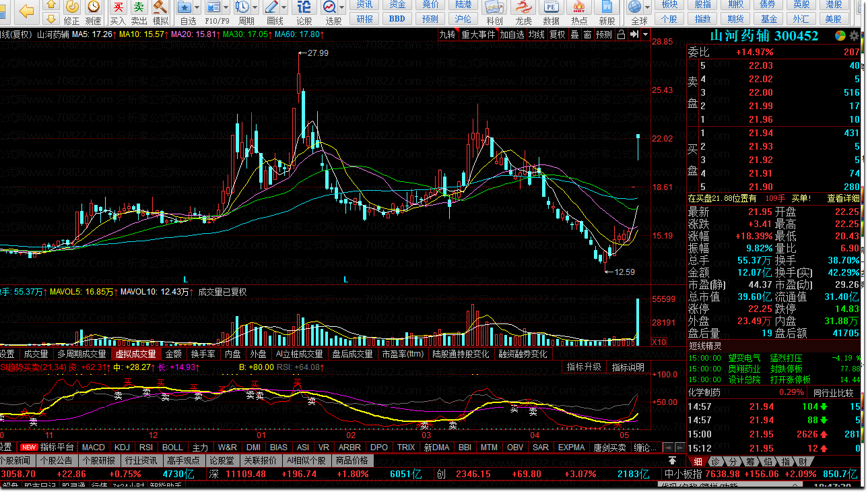
Task: Select the 虚拟成交量 volume tab
Action: point(135,354)
